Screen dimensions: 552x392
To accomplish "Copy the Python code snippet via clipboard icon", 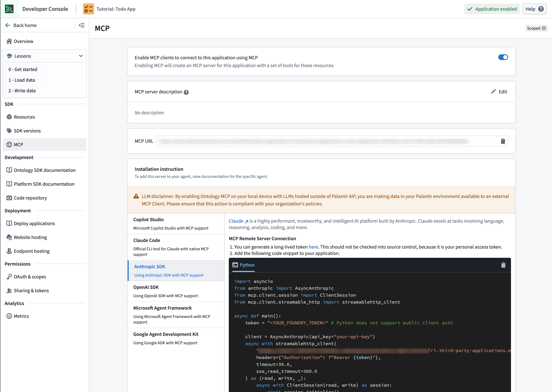I will pos(504,265).
